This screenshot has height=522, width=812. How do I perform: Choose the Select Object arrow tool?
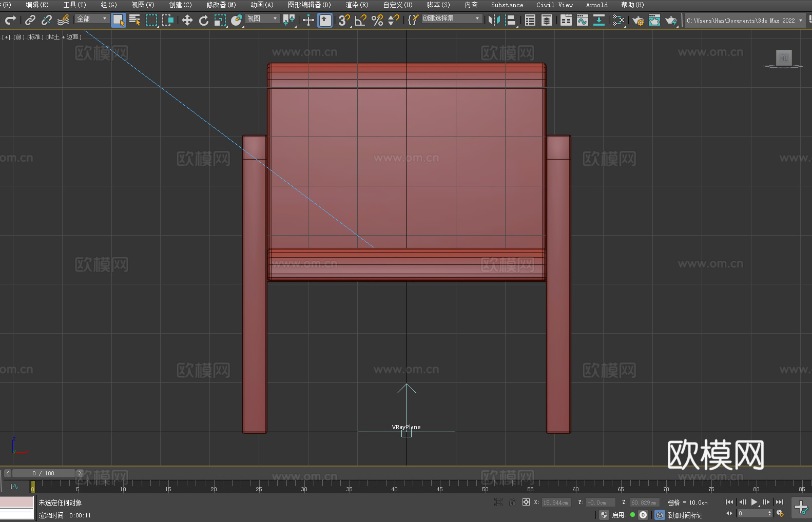(119, 20)
